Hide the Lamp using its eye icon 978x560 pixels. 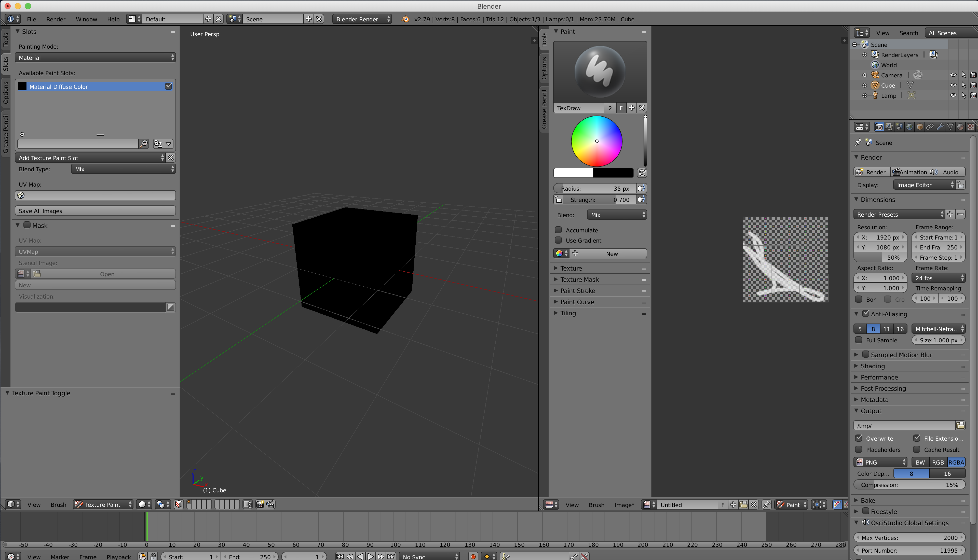point(953,95)
